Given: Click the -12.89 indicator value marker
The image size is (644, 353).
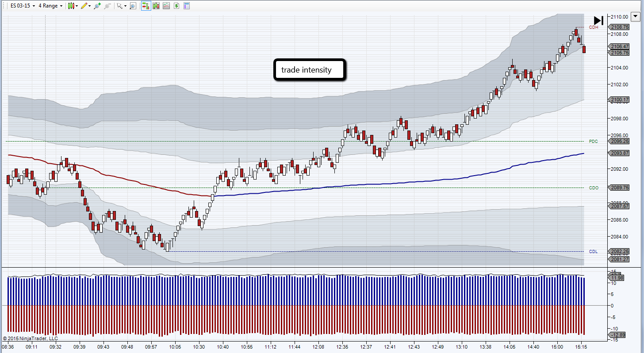Looking at the screenshot, I should click(x=616, y=335).
